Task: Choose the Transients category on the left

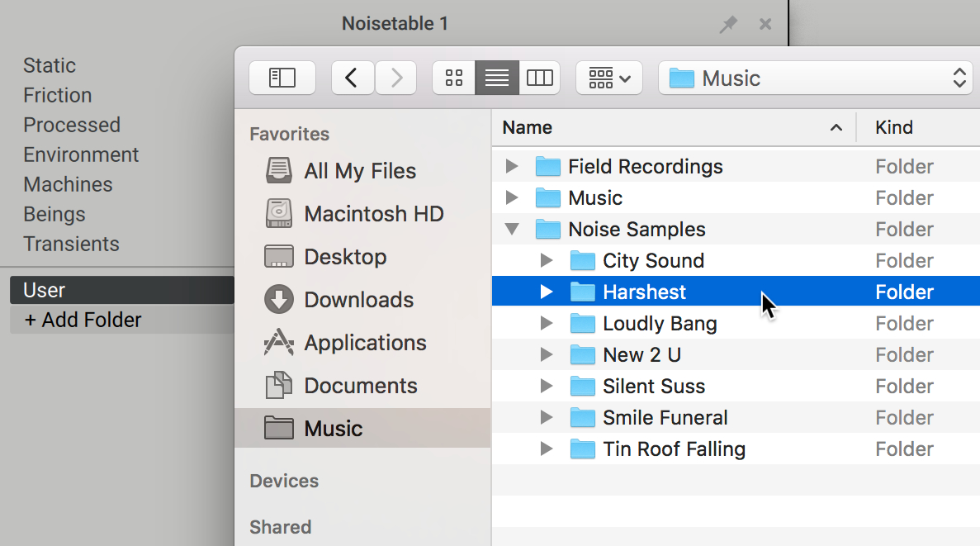Action: click(71, 244)
